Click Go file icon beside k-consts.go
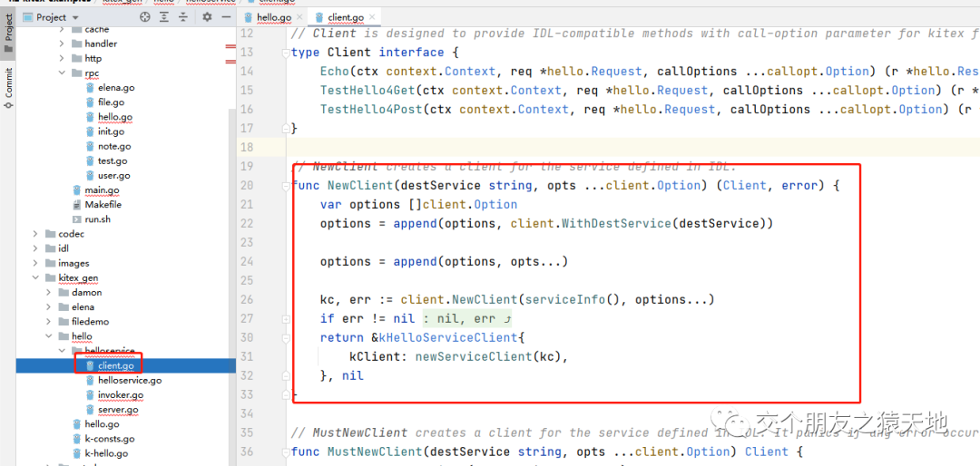980x466 pixels. point(76,439)
